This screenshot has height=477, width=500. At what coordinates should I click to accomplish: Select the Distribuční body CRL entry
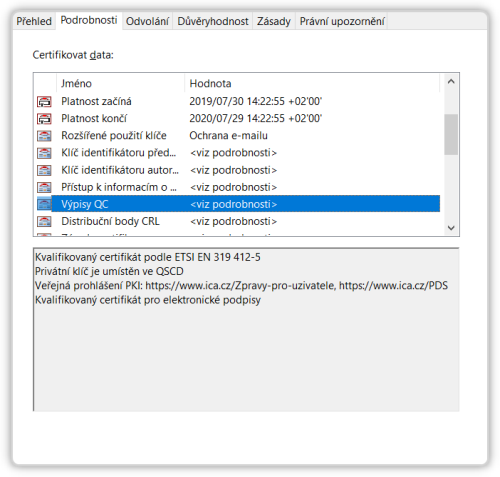(110, 222)
